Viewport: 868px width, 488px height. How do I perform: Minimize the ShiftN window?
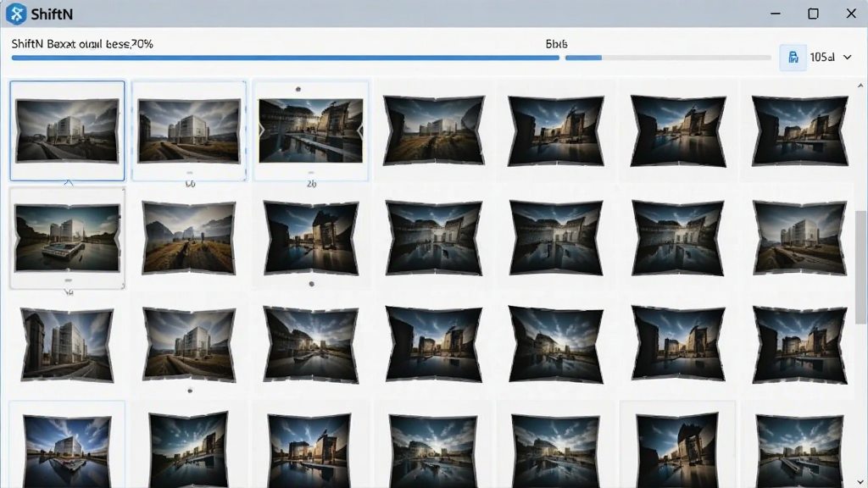(x=775, y=14)
